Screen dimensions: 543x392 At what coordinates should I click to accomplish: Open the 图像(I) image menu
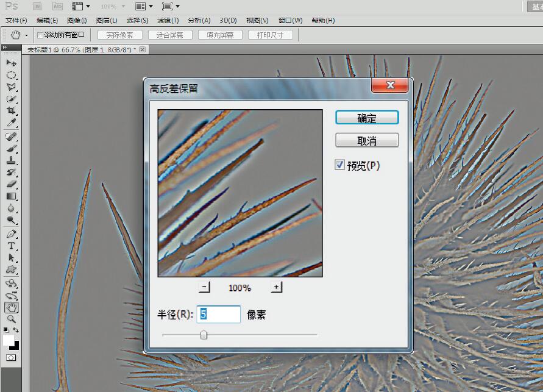(77, 20)
